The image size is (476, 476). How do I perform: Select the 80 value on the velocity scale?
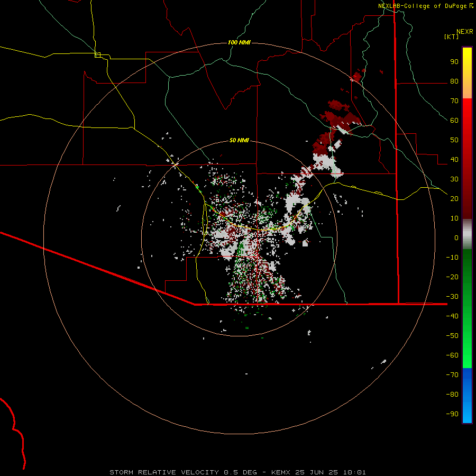(454, 81)
